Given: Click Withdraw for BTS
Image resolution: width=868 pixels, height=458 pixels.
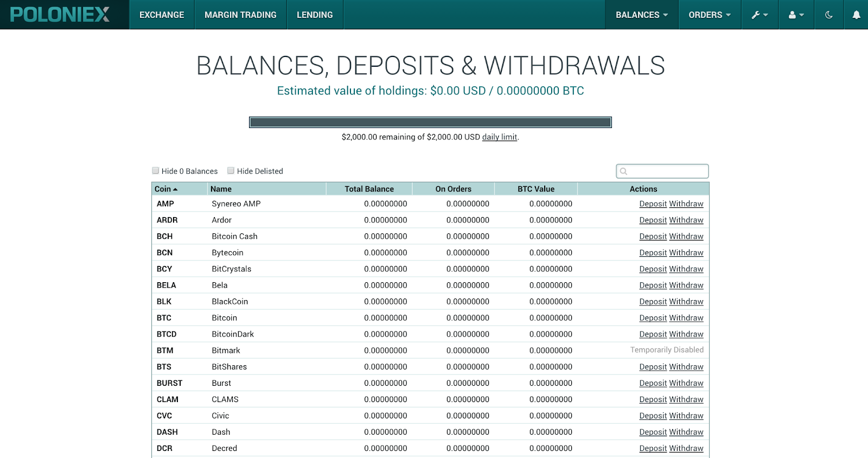Looking at the screenshot, I should (686, 366).
